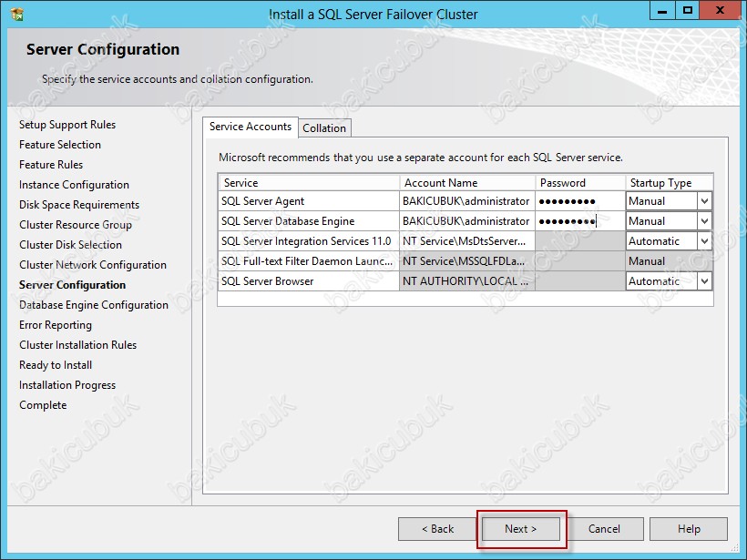Open Startup Type dropdown for SQL Server Agent

click(704, 201)
